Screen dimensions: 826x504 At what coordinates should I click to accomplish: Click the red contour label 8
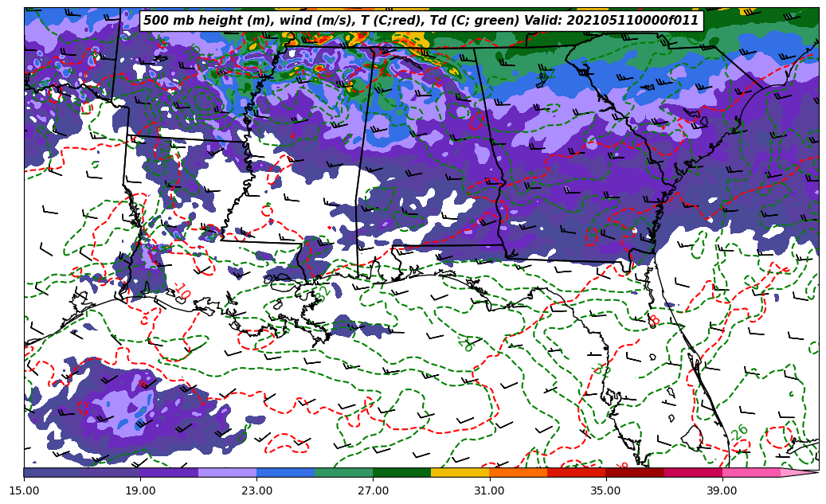click(654, 320)
